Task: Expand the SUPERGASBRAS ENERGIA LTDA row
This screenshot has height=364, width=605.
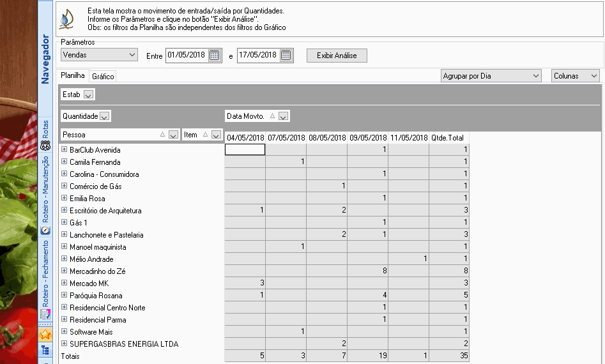Action: pyautogui.click(x=65, y=344)
